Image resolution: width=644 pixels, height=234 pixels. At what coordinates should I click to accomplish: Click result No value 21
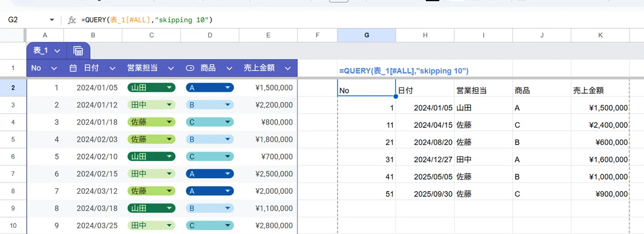point(390,143)
